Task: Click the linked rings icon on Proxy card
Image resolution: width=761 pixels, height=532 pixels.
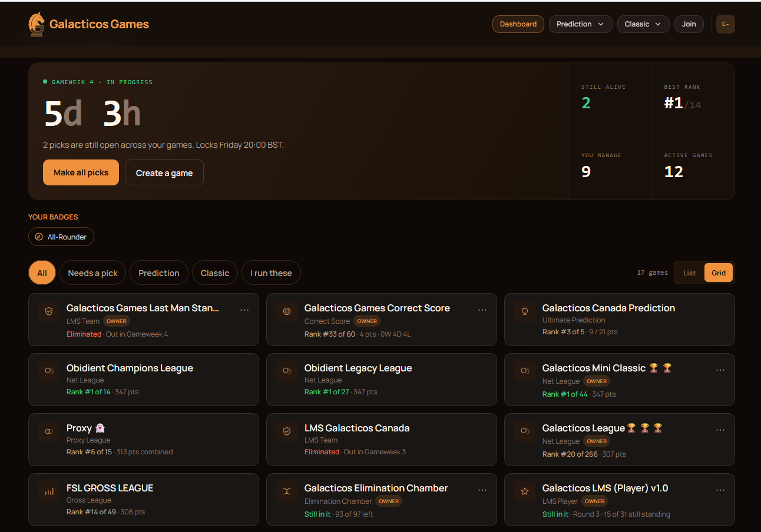Action: 49,431
